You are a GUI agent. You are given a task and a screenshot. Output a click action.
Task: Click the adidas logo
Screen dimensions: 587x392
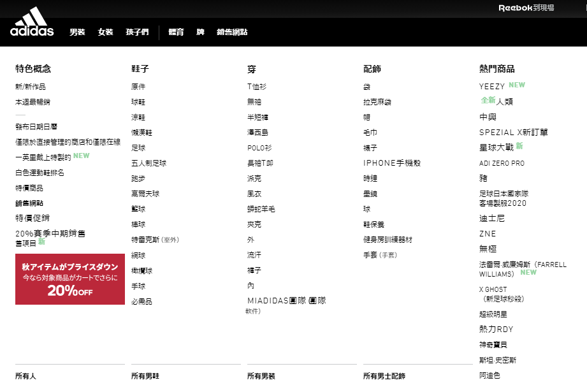tap(32, 22)
